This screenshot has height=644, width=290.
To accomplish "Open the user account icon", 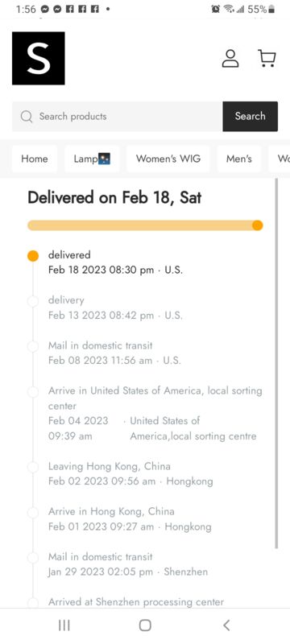I will pyautogui.click(x=230, y=58).
